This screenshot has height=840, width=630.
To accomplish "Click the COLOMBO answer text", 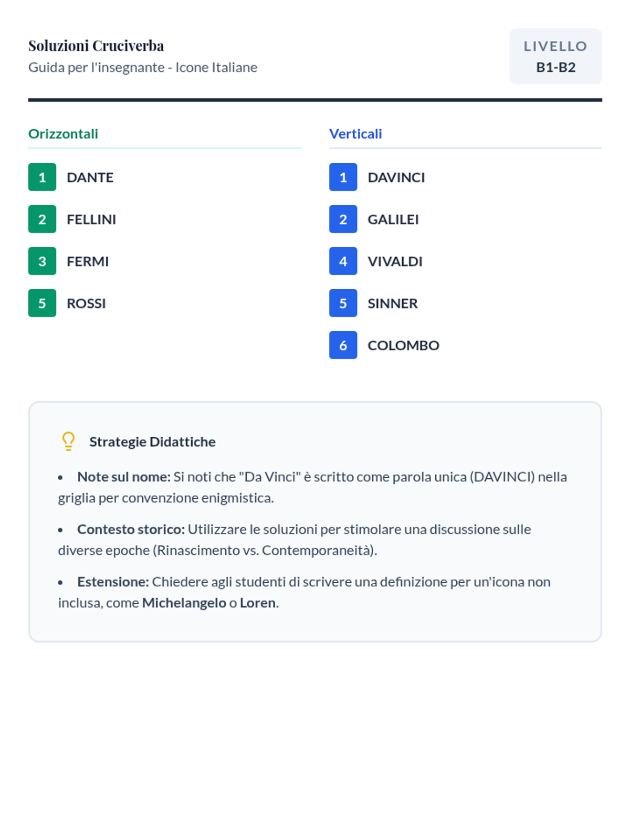I will 403,345.
